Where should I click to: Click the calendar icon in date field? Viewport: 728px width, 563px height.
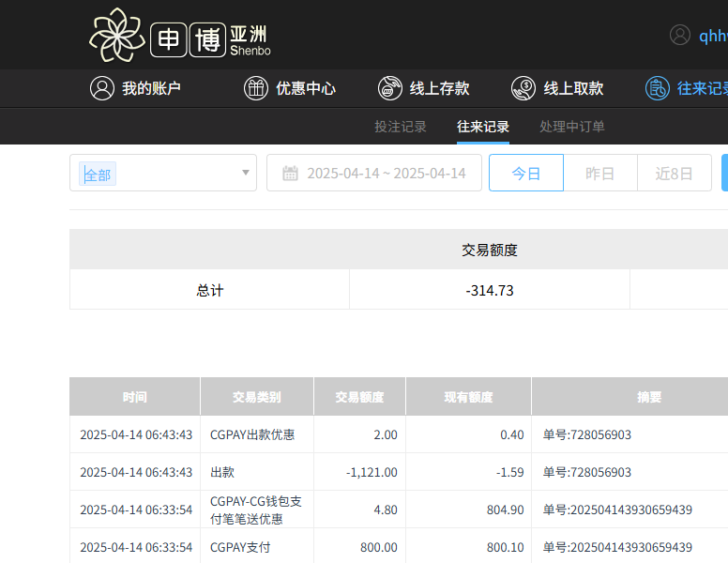click(x=290, y=174)
